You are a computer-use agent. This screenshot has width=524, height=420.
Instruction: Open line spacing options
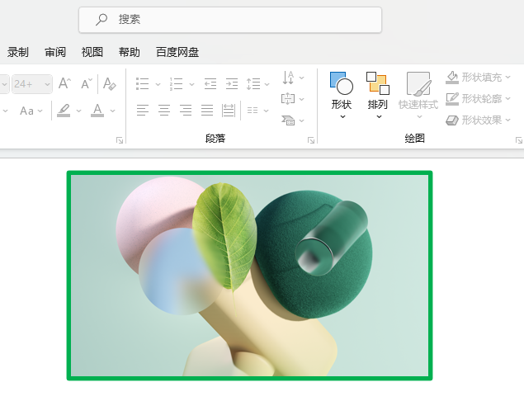(257, 84)
